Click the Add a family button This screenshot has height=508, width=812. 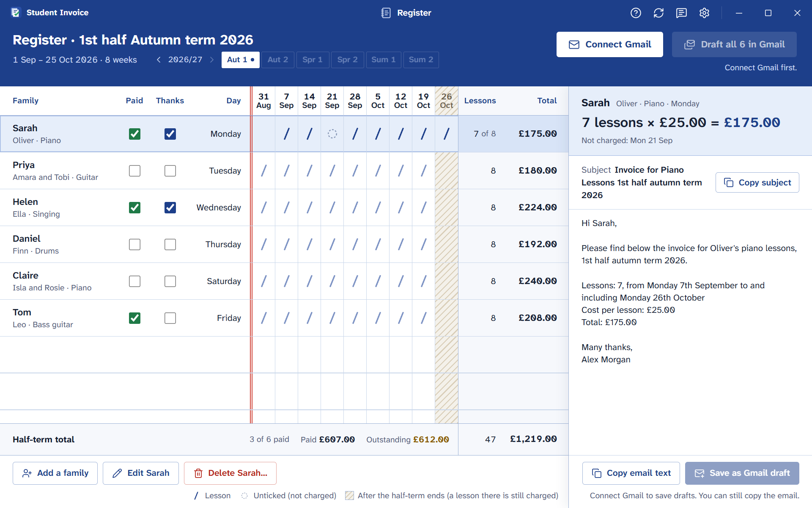tap(55, 473)
